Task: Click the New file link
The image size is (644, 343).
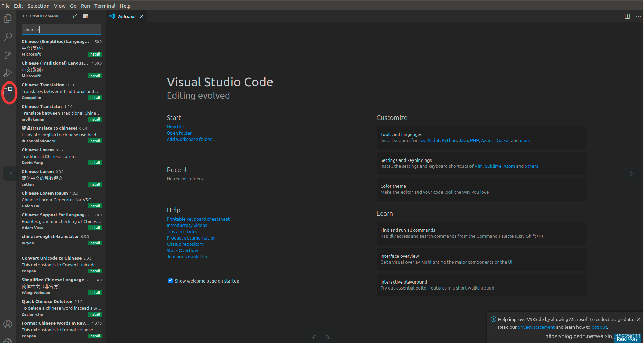Action: 175,127
